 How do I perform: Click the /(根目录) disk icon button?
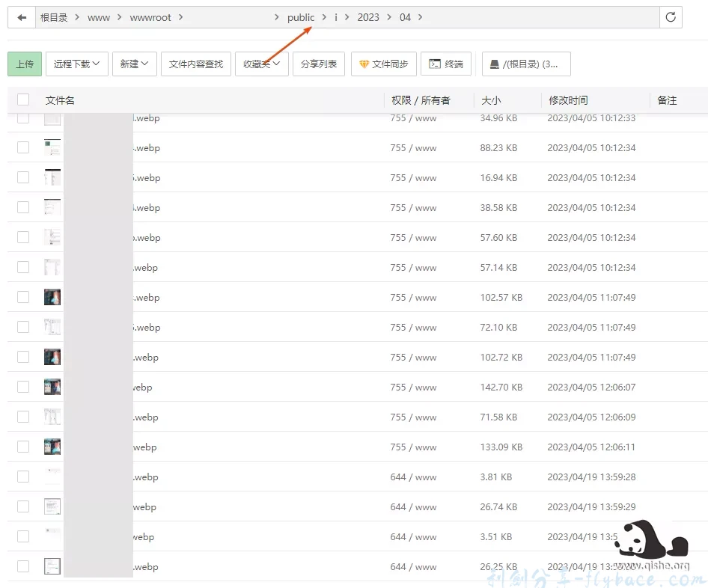pyautogui.click(x=525, y=64)
